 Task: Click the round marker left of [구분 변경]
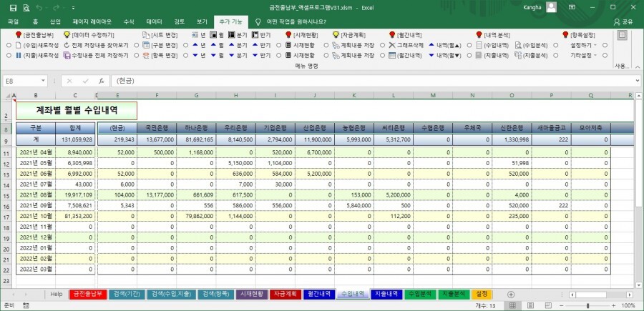coord(137,45)
